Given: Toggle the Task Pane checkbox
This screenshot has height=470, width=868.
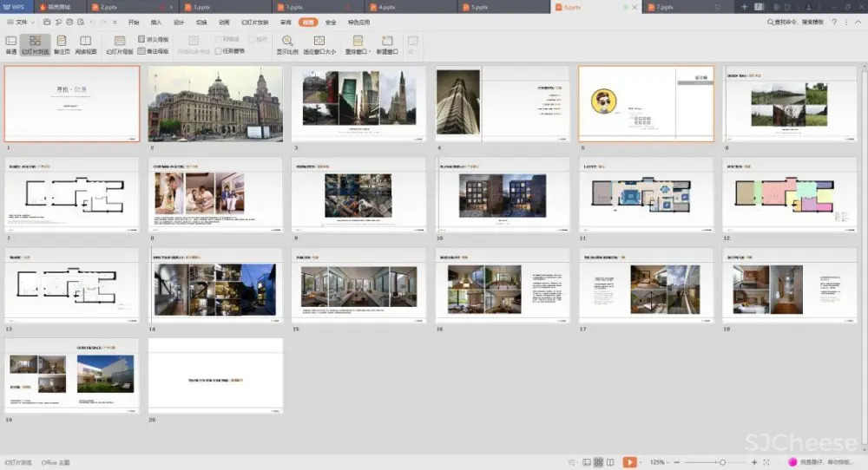Looking at the screenshot, I should pos(219,51).
